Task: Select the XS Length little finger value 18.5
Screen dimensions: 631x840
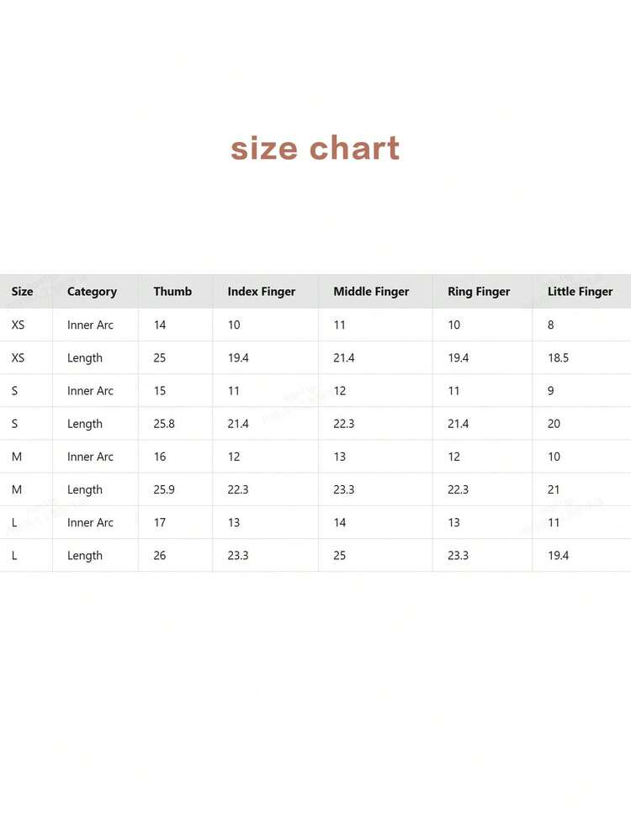Action: [558, 357]
